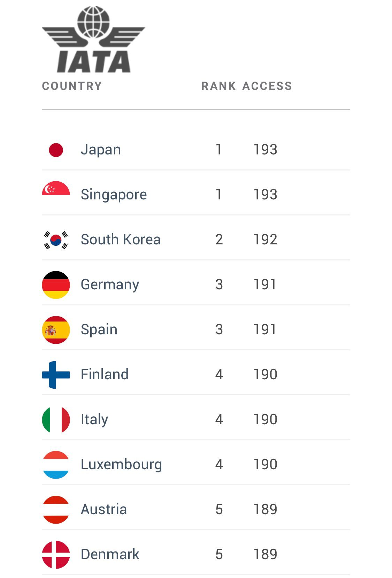
Task: Open the South Korea country name
Action: (x=121, y=240)
